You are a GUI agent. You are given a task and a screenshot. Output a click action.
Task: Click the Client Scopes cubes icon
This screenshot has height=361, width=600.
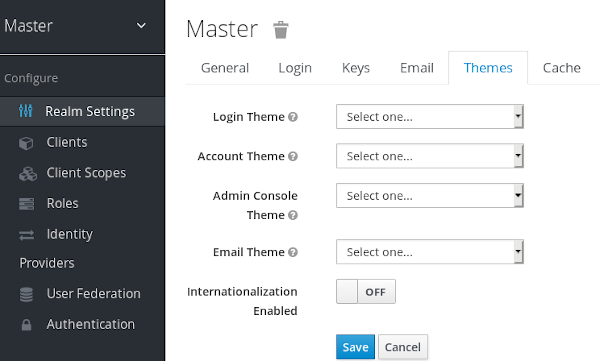28,174
